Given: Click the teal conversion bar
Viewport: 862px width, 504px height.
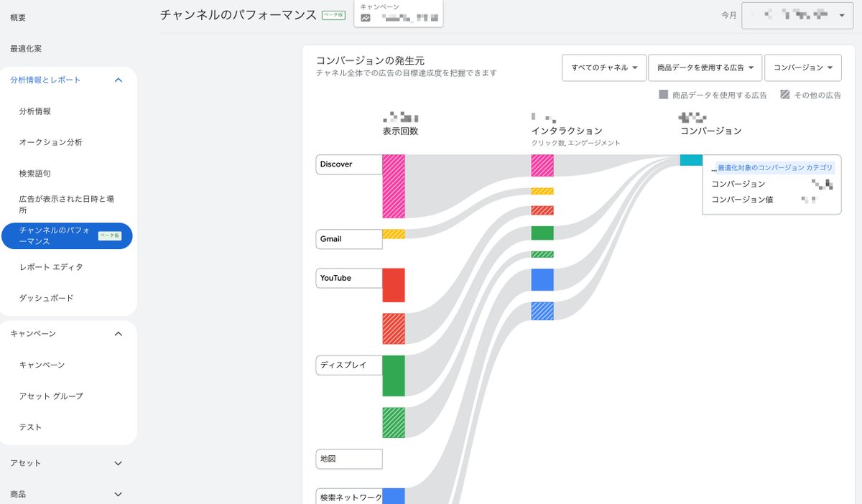Looking at the screenshot, I should click(x=691, y=160).
